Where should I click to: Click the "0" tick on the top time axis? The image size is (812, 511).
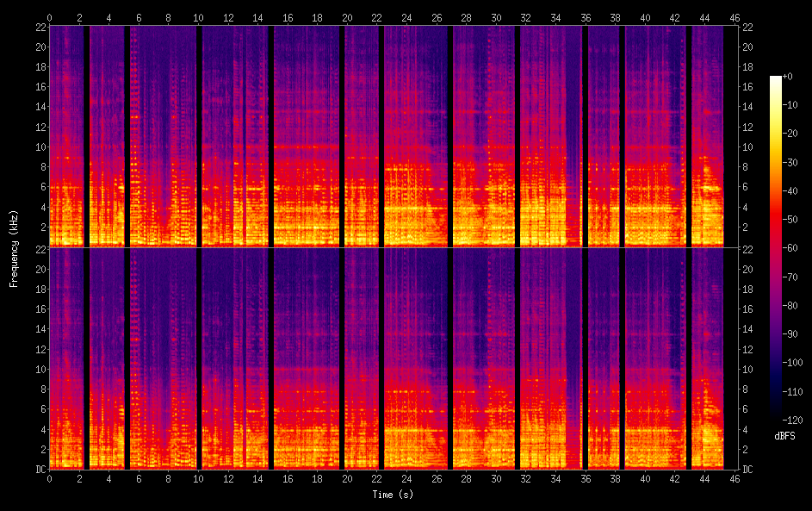tap(49, 17)
